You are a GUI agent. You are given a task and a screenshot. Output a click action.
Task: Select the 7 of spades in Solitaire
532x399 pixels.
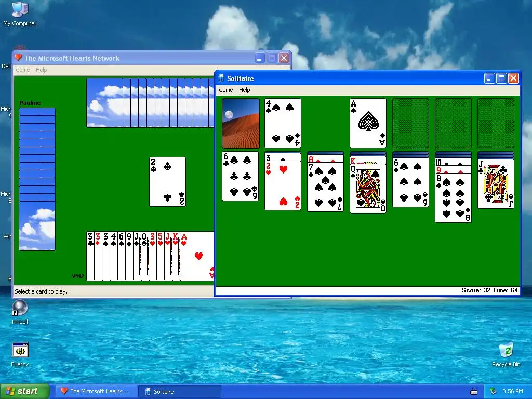[x=325, y=187]
